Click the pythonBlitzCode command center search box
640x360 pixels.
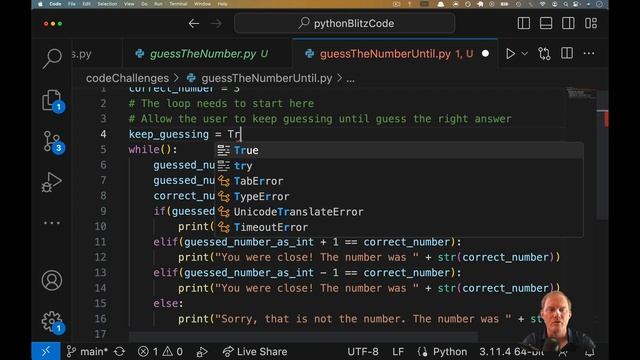[344, 23]
